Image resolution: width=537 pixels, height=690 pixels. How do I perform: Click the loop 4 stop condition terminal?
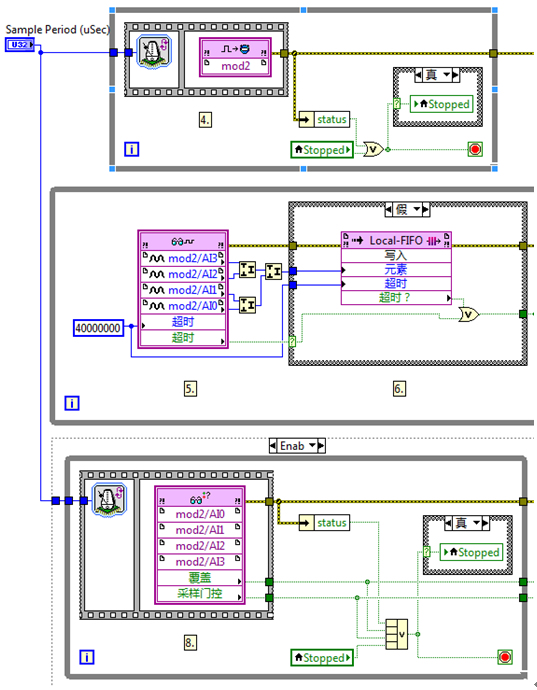(475, 149)
